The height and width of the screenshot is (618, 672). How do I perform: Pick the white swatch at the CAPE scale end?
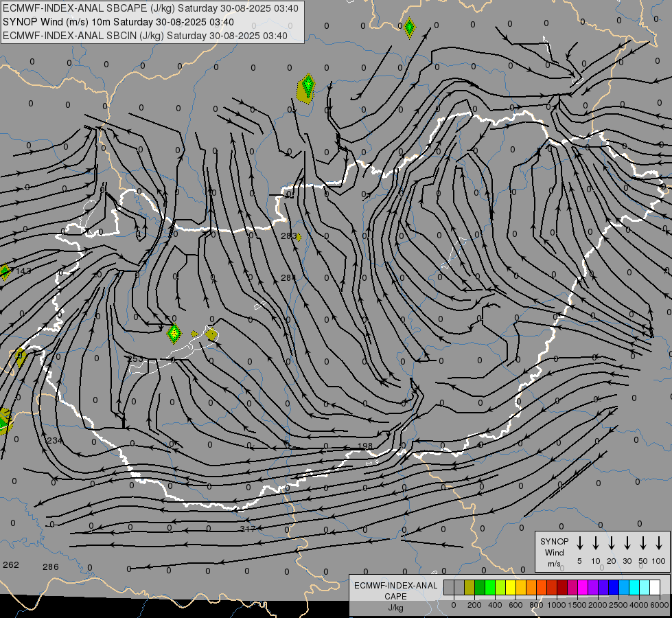pos(654,587)
